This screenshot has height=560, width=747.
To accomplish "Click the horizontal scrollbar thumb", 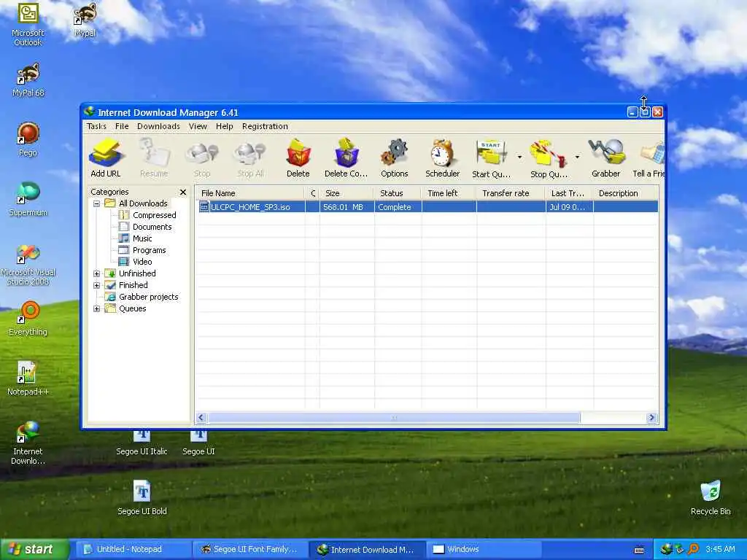I will click(x=393, y=418).
